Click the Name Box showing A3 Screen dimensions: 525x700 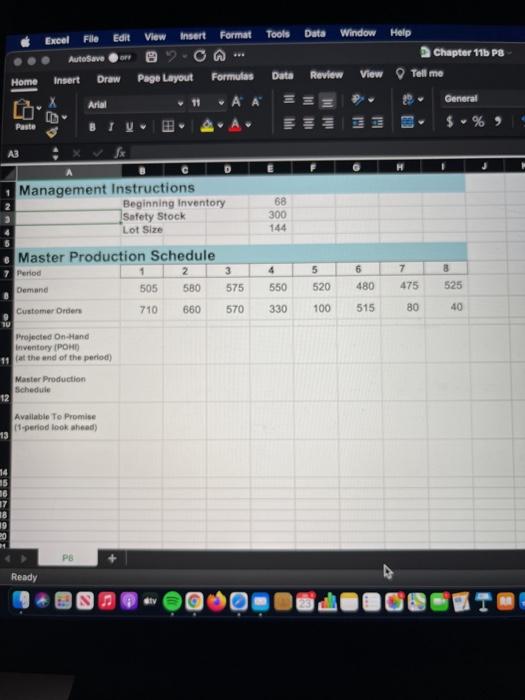click(x=27, y=154)
